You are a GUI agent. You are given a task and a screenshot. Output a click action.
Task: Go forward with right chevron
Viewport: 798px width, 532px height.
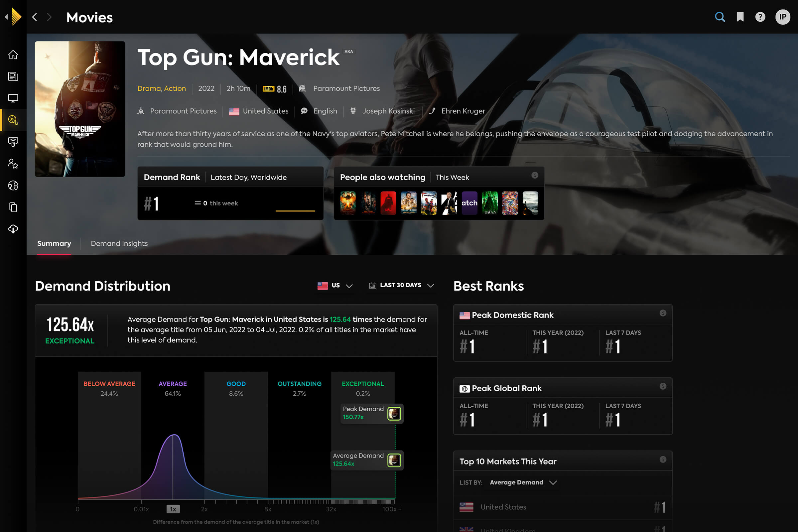point(49,17)
